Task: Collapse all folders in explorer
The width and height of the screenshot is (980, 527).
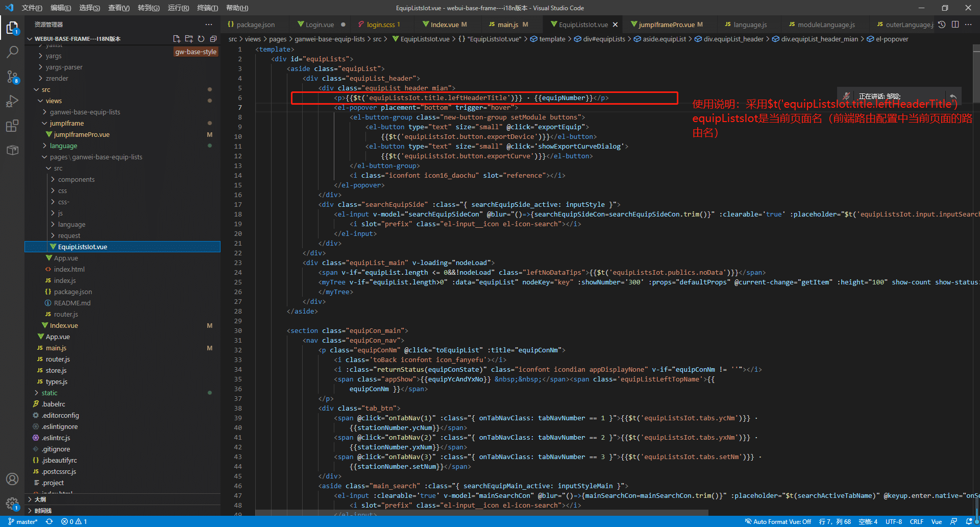Action: (213, 39)
